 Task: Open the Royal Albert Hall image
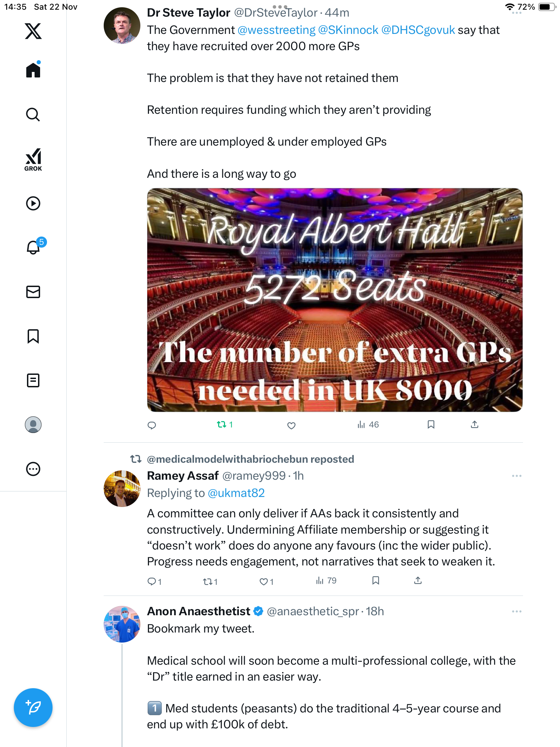335,300
